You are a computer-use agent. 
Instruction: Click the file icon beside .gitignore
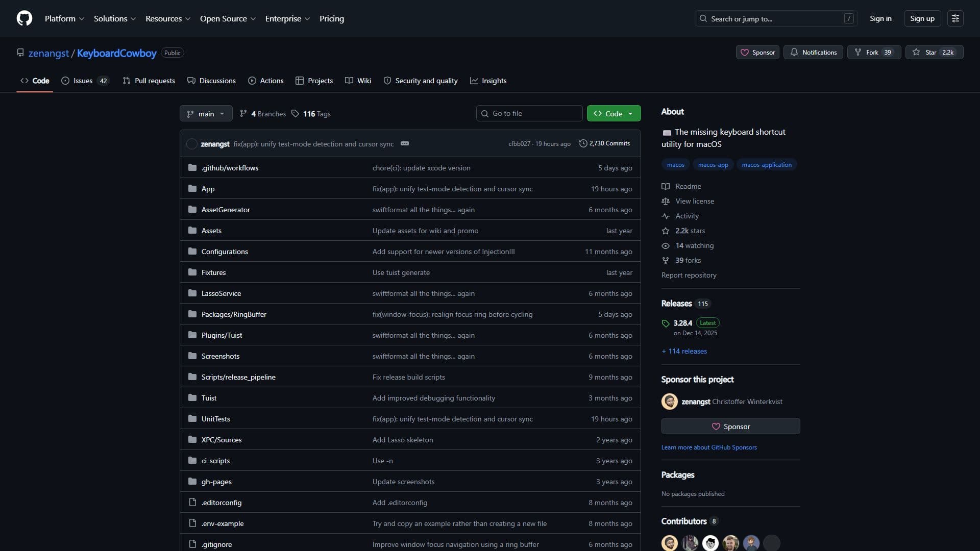pyautogui.click(x=192, y=544)
